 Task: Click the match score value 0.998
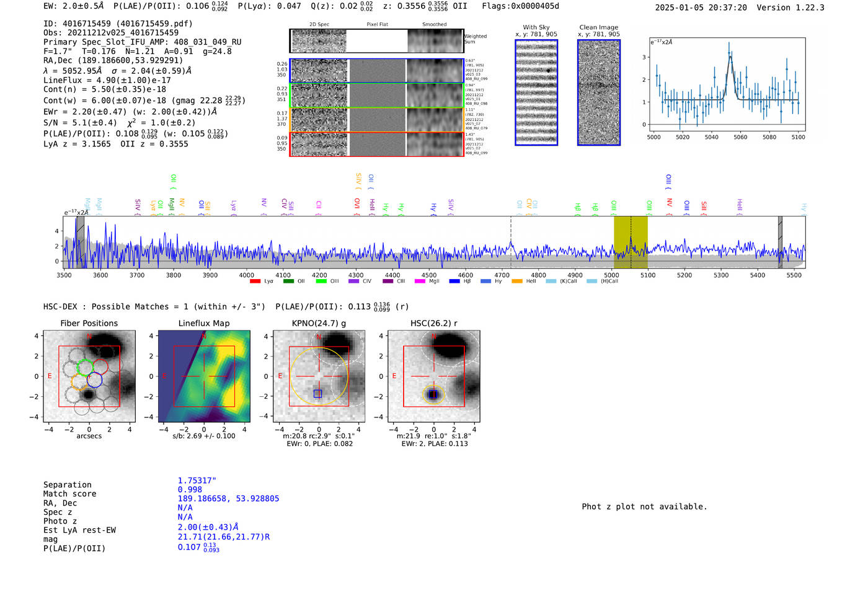pyautogui.click(x=190, y=490)
